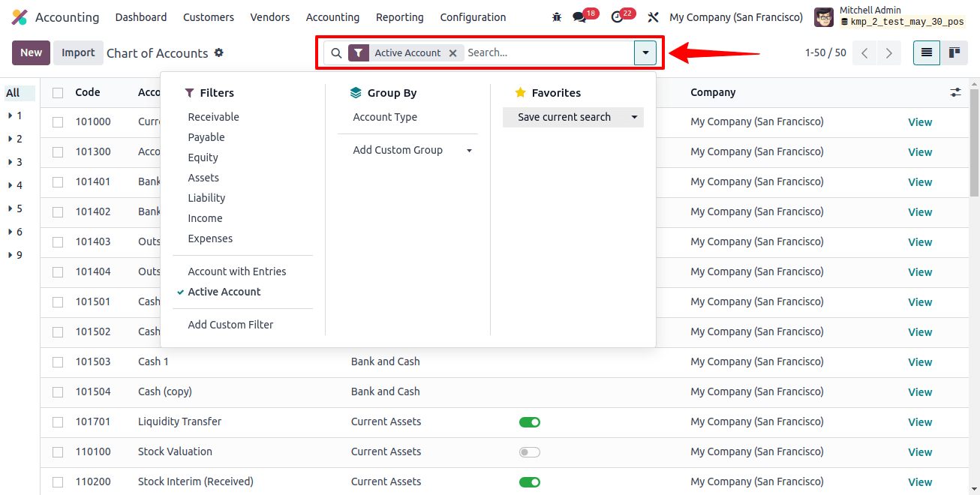Go to previous page of records

pos(864,53)
